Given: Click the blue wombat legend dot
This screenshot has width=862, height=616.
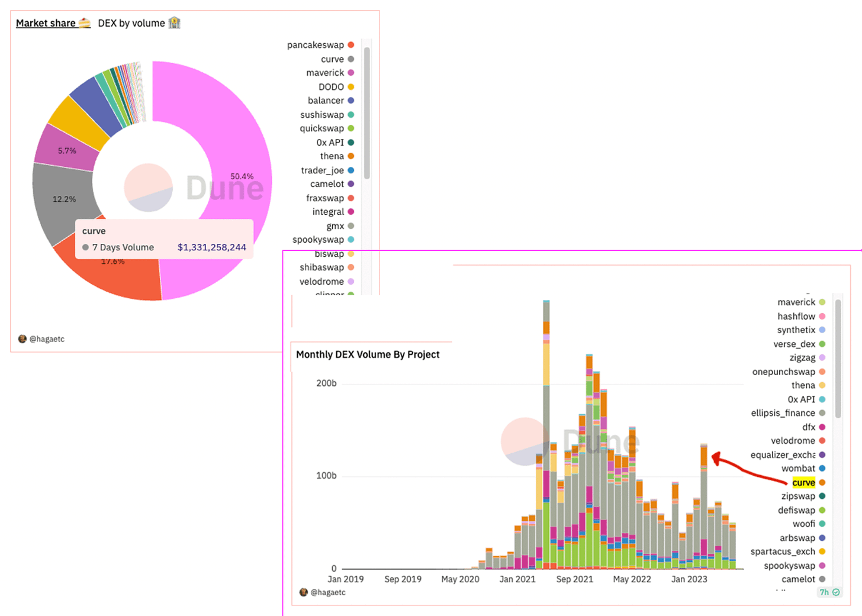Looking at the screenshot, I should coord(822,469).
